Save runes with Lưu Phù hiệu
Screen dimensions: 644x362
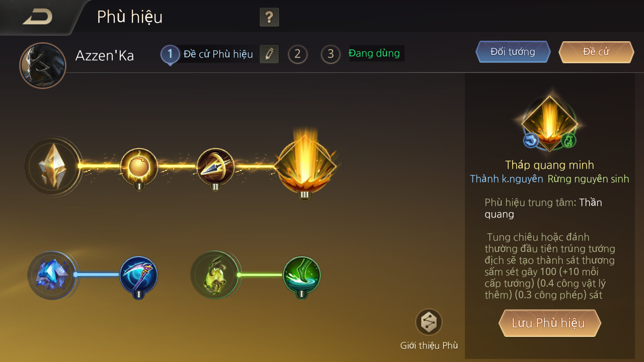pyautogui.click(x=549, y=323)
